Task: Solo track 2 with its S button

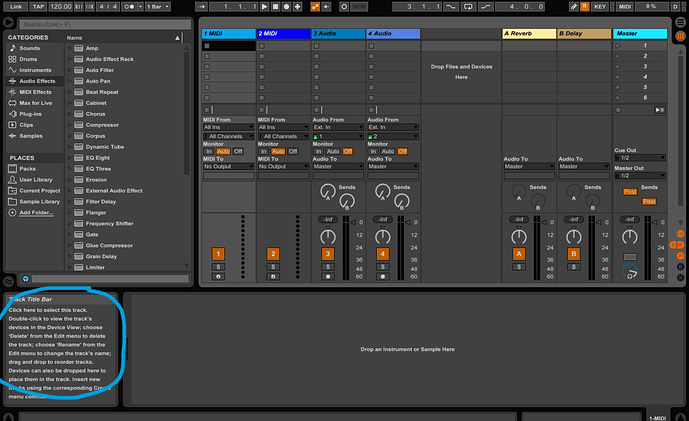Action: 273,267
